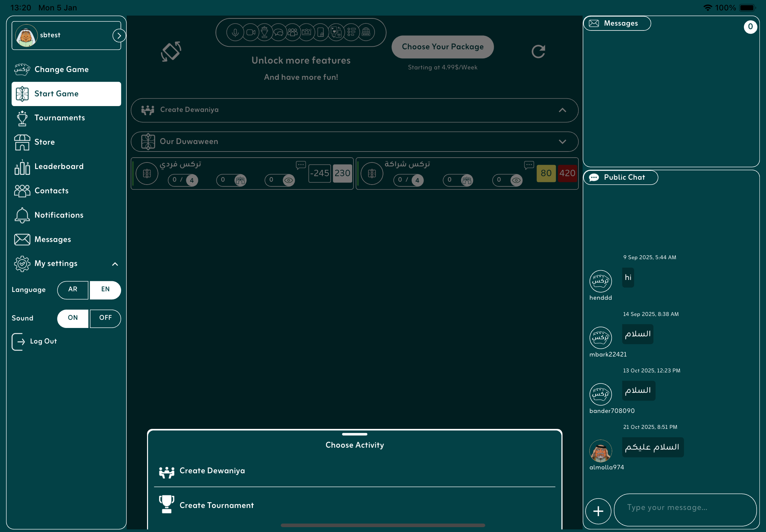Open chat bubble on تركس فردي room
766x532 pixels.
click(301, 165)
